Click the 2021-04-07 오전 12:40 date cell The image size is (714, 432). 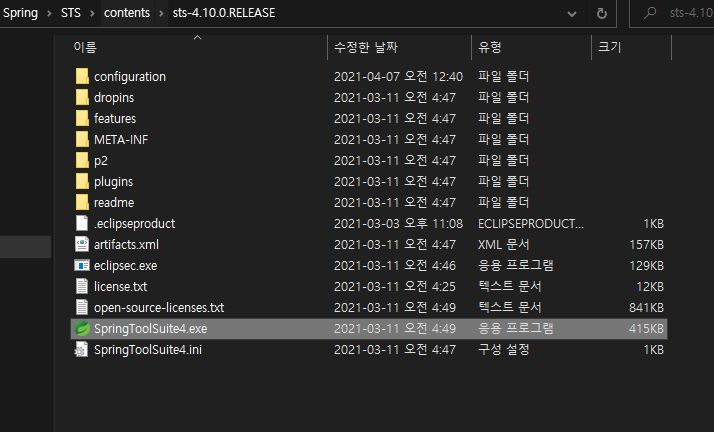[398, 76]
